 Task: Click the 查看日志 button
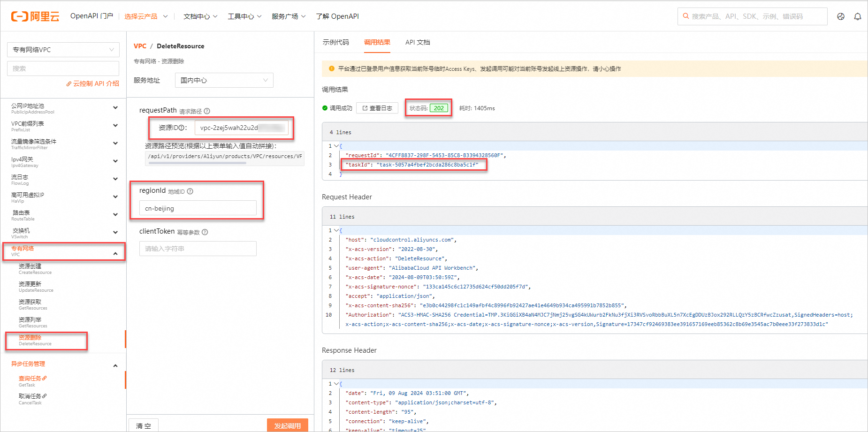pyautogui.click(x=377, y=108)
